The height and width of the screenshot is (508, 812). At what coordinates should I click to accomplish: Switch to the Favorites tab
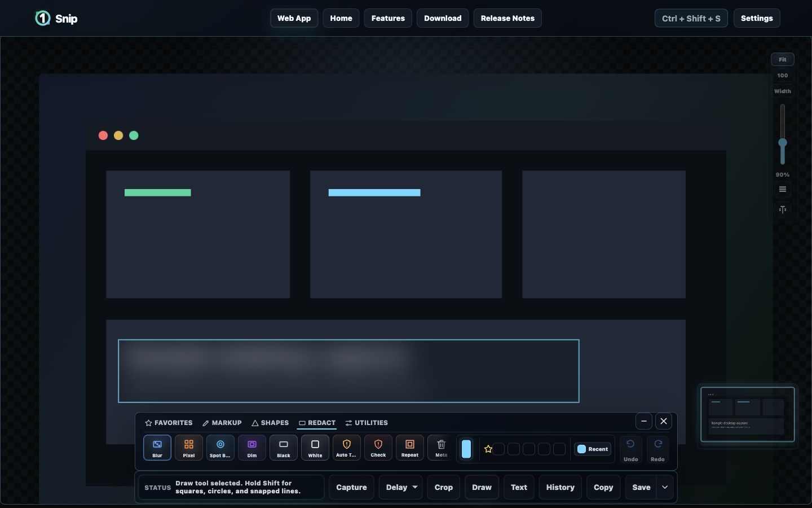point(169,423)
